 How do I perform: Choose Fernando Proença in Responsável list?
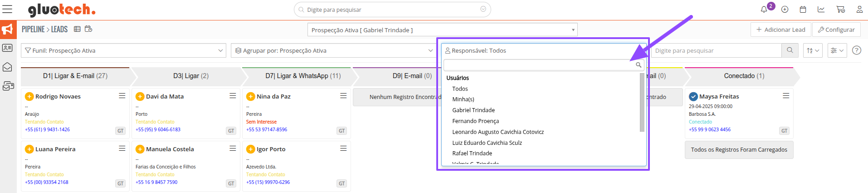click(x=475, y=121)
